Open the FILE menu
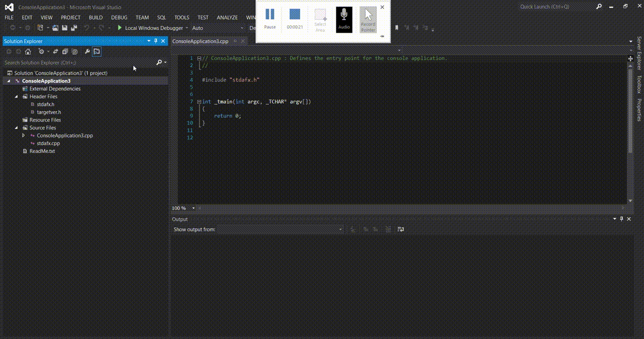Image resolution: width=644 pixels, height=339 pixels. pos(8,18)
